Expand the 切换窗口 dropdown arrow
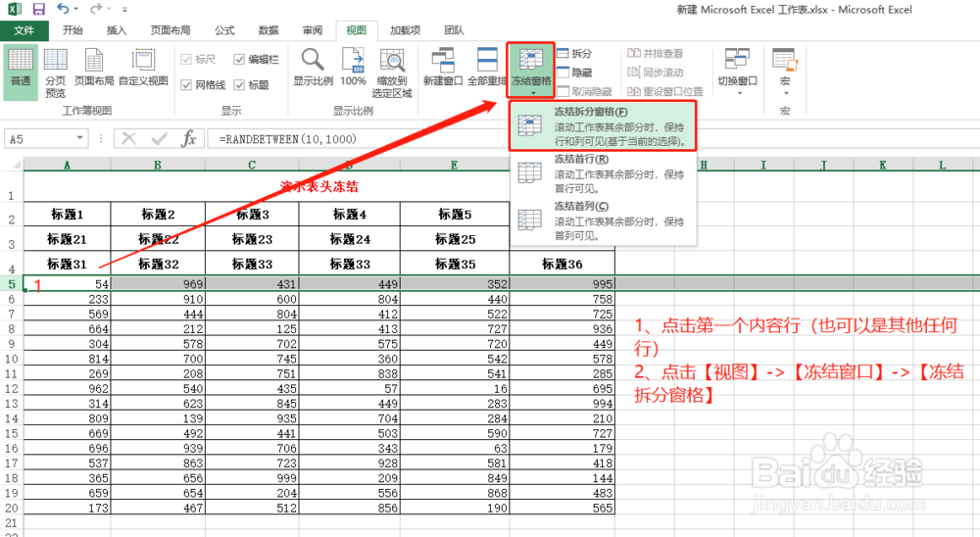This screenshot has width=980, height=537. tap(739, 93)
